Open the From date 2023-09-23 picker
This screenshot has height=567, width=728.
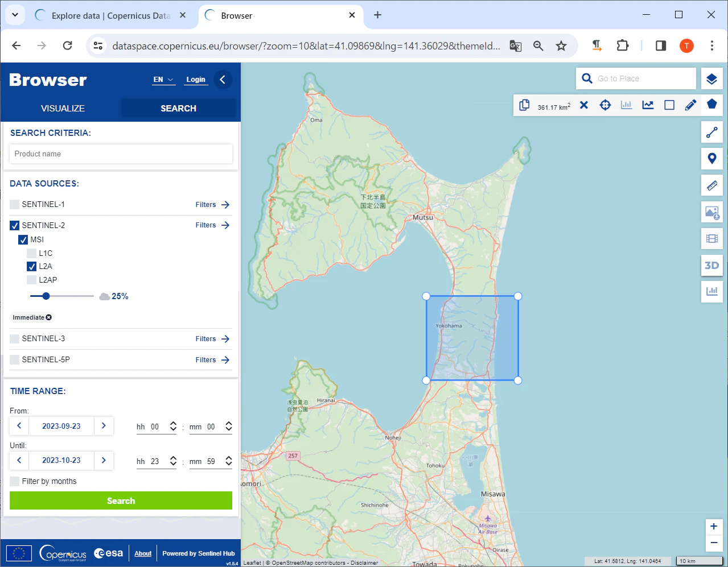[61, 426]
